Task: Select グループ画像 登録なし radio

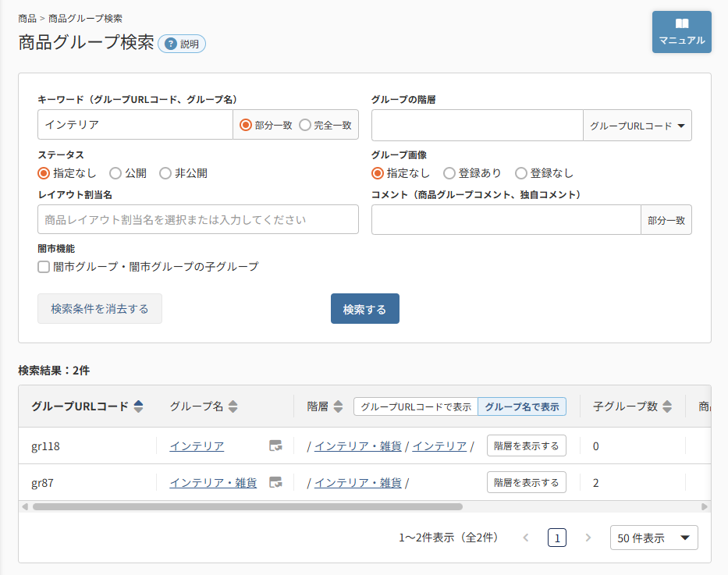Action: [x=521, y=173]
